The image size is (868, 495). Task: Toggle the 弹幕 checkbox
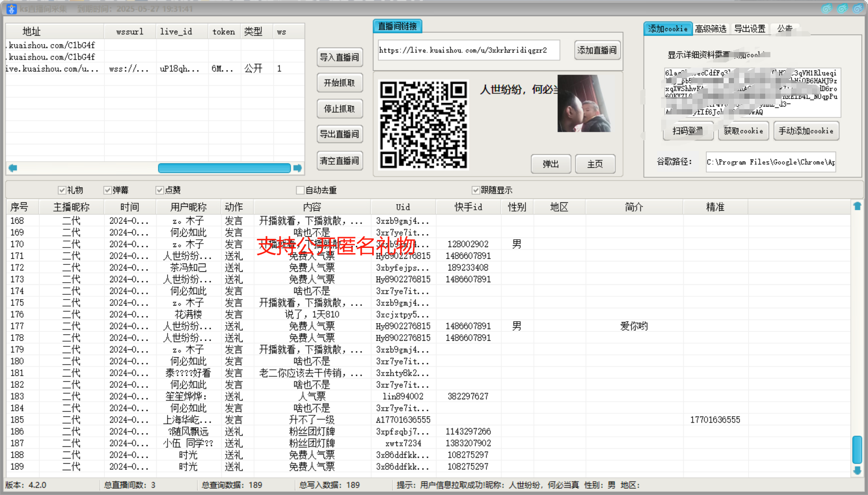tap(108, 190)
